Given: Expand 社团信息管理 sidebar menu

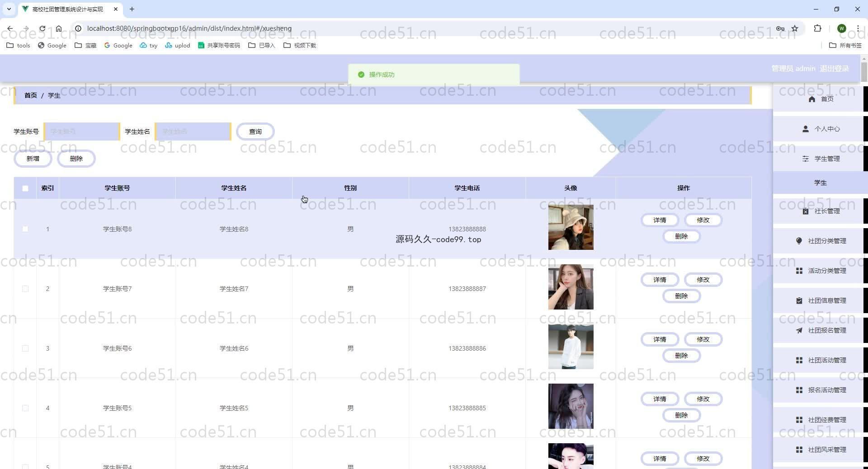Looking at the screenshot, I should point(820,300).
